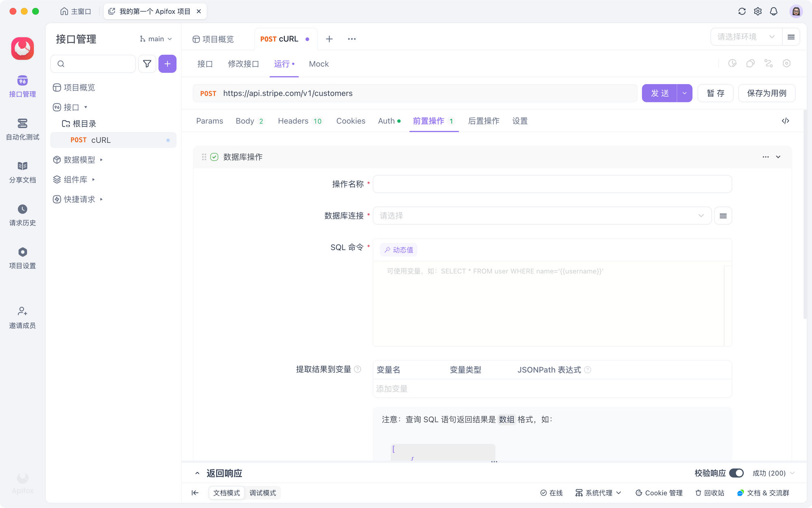Open the 请选择环境 dropdown

[745, 37]
